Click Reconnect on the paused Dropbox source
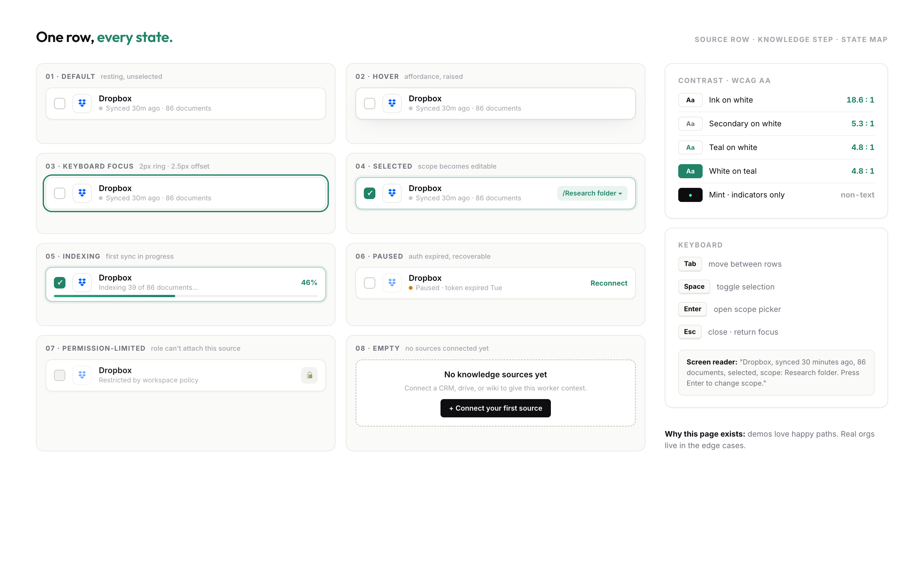 point(609,283)
